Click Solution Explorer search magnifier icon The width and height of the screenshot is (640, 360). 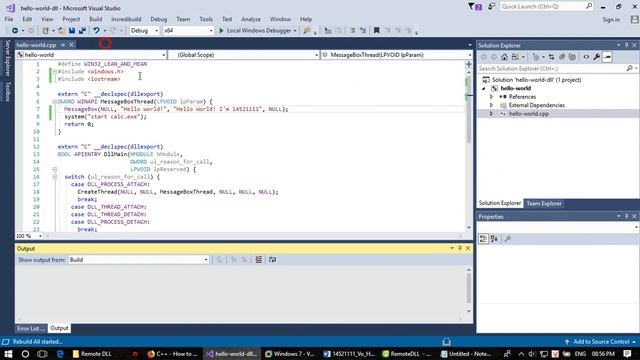pyautogui.click(x=629, y=69)
